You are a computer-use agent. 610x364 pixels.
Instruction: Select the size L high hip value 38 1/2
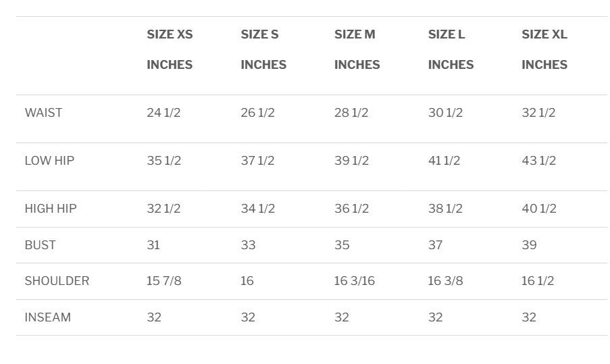coord(445,209)
